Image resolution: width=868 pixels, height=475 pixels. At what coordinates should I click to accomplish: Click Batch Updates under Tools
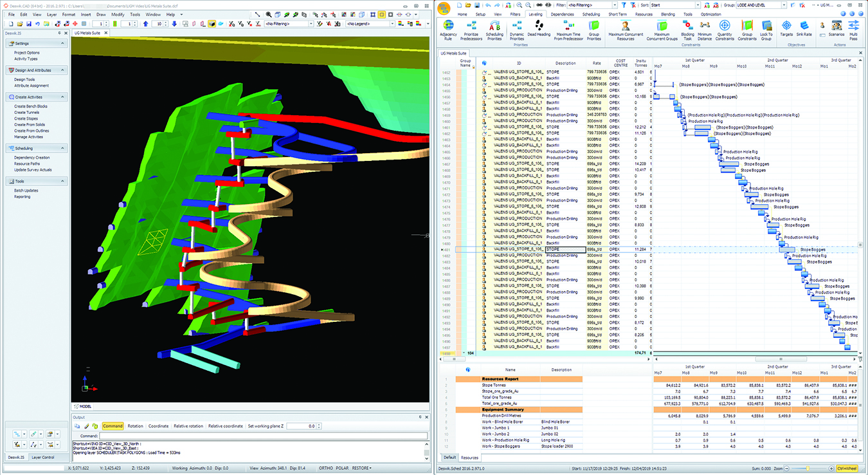26,191
